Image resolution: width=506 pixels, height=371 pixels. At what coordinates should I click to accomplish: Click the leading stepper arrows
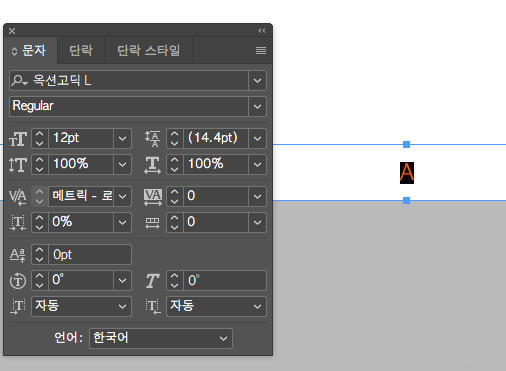[x=175, y=138]
